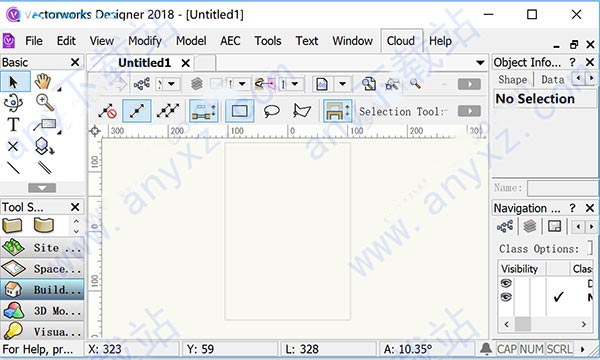
Task: Toggle Unrestricted Interactive Scaling mode
Action: (x=168, y=111)
